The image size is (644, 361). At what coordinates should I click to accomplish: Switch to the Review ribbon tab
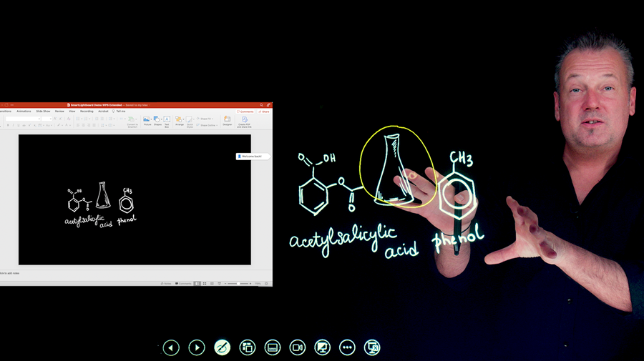pyautogui.click(x=59, y=112)
